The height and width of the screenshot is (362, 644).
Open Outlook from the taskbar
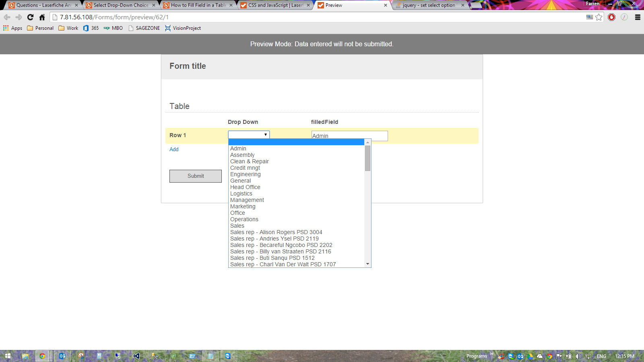coord(62,356)
